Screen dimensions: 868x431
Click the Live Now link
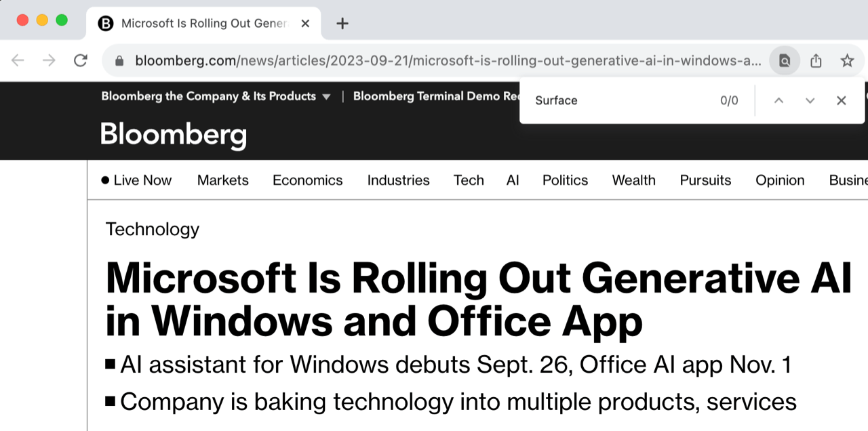[136, 180]
